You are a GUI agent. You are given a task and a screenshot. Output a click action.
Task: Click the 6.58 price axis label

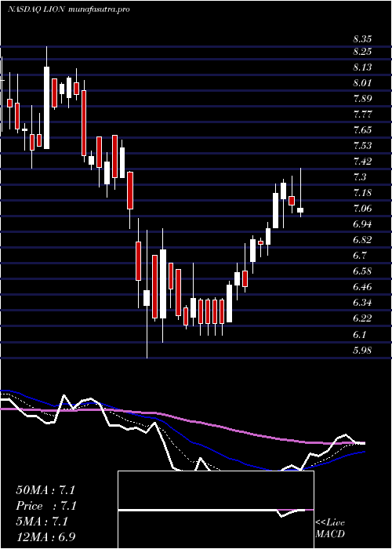(362, 271)
